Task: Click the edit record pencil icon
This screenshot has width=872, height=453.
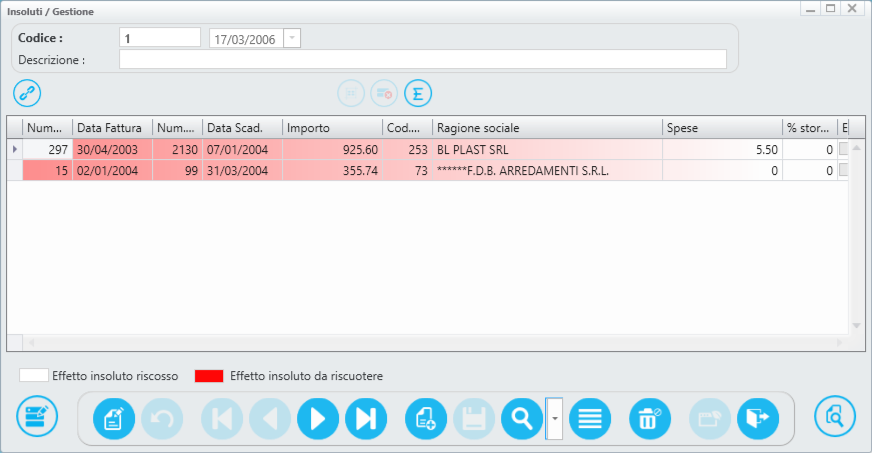Action: (114, 419)
